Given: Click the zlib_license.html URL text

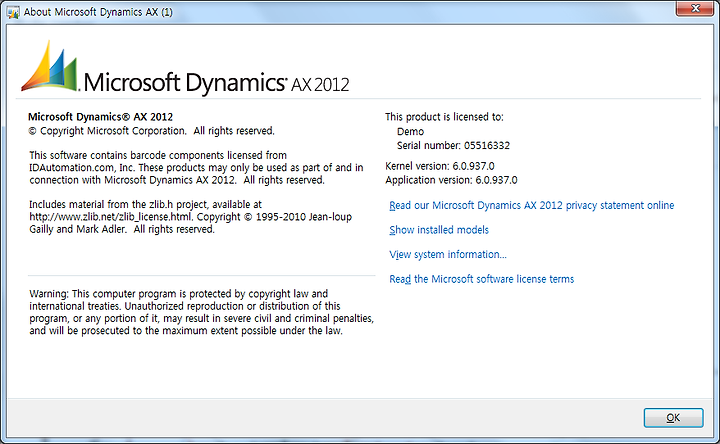Looking at the screenshot, I should [111, 217].
